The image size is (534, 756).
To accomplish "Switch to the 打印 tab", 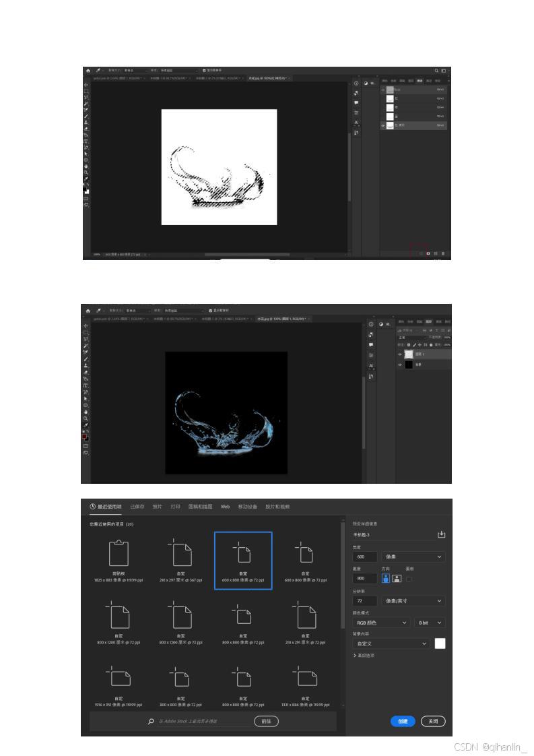I will point(176,507).
